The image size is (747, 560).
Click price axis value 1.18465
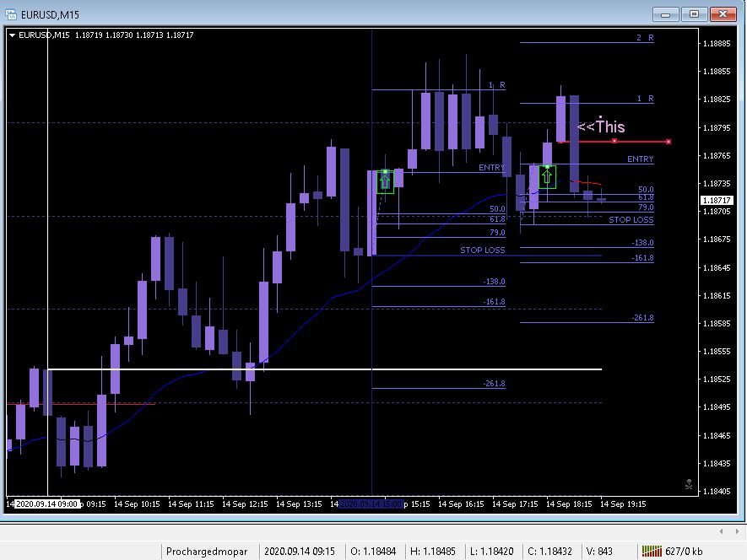(717, 436)
